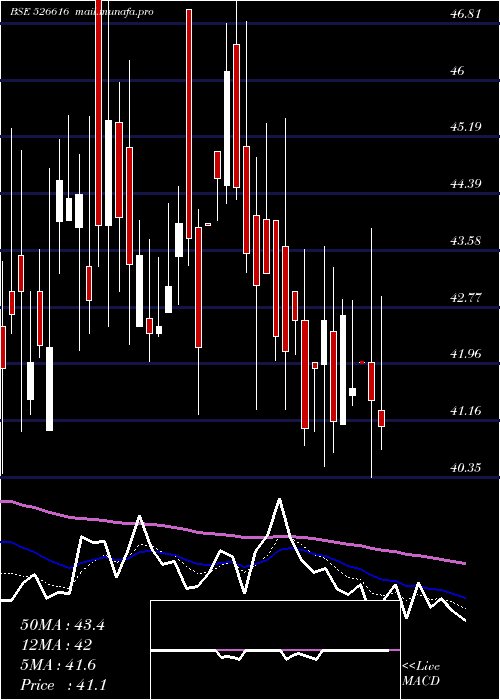Click the 40.35 price axis label

tap(466, 467)
